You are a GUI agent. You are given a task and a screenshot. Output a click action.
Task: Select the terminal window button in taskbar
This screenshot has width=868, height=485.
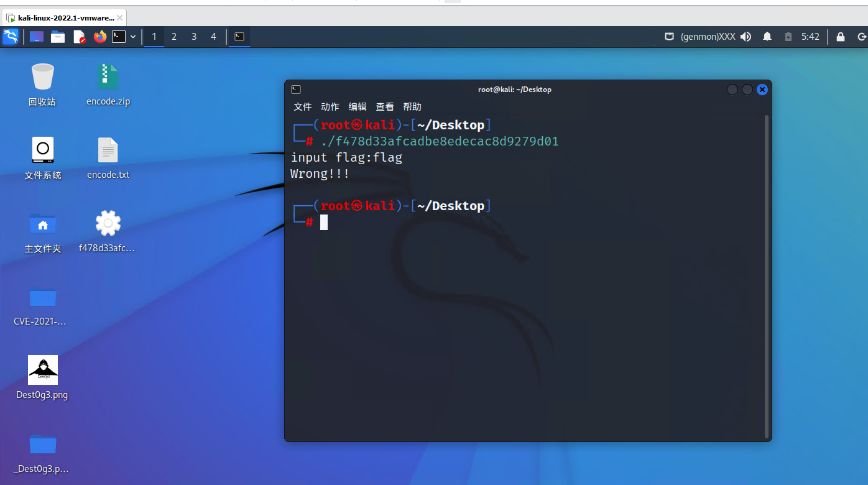point(239,37)
